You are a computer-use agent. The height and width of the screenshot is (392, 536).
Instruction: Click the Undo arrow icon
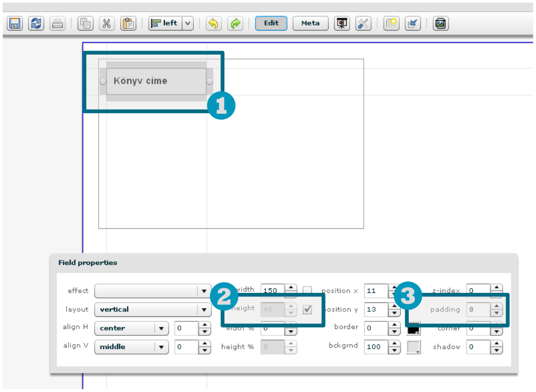point(214,24)
